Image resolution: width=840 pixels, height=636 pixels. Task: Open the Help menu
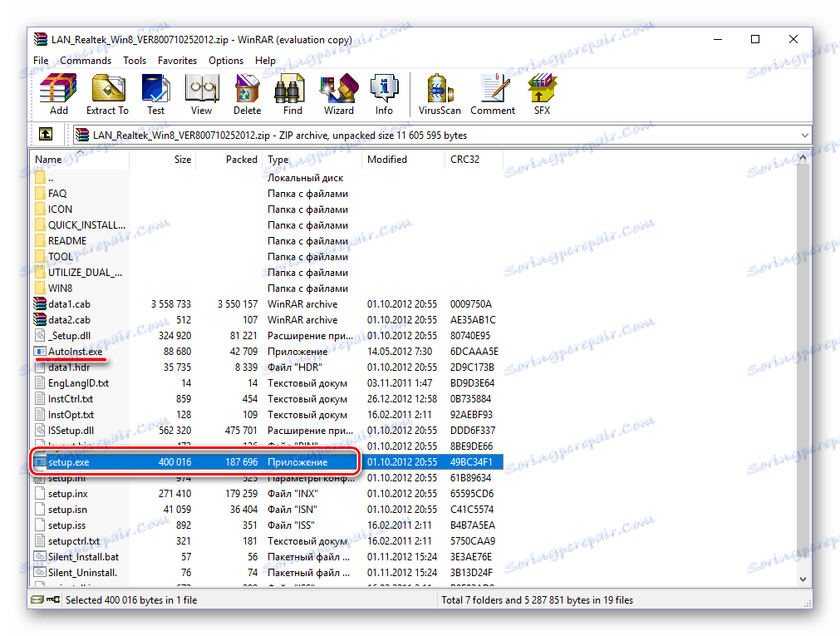[x=265, y=61]
